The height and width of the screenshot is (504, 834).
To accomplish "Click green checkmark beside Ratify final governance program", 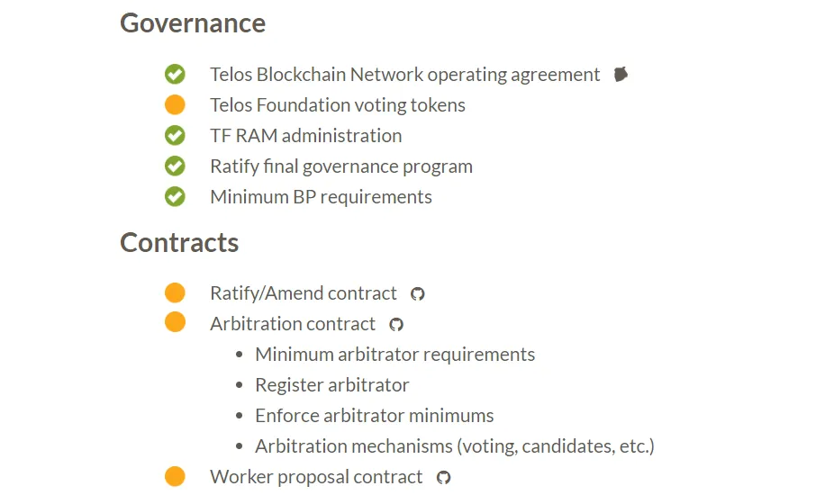I will pyautogui.click(x=175, y=166).
